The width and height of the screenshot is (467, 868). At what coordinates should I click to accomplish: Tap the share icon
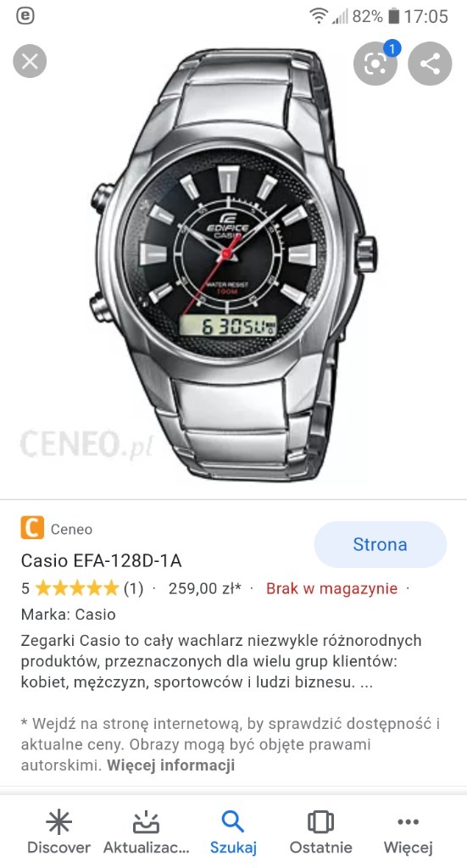(430, 64)
